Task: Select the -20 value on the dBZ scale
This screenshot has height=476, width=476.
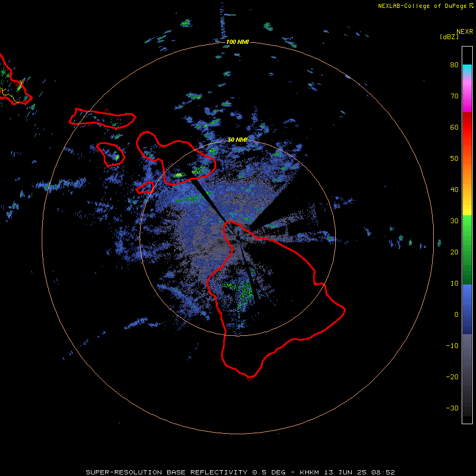Action: coord(452,377)
